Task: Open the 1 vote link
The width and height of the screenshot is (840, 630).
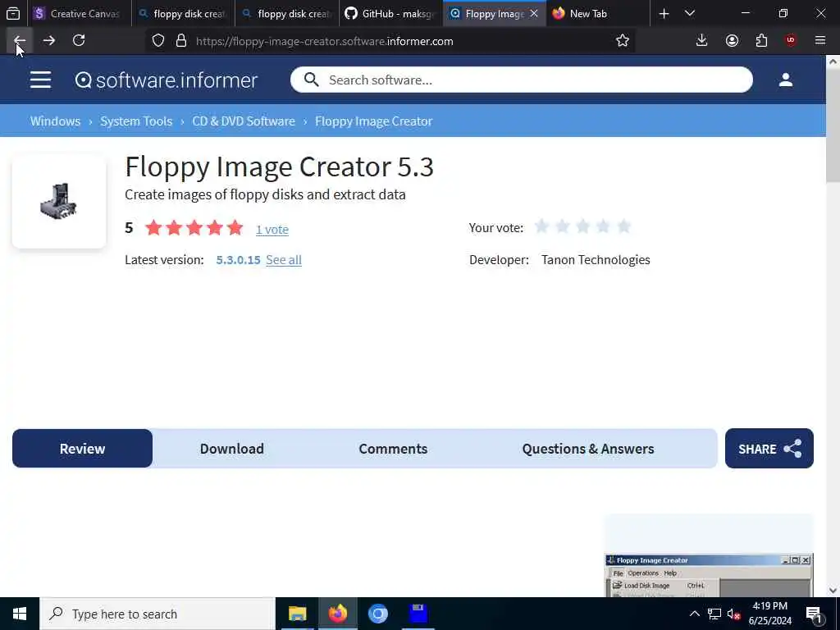Action: pos(272,230)
